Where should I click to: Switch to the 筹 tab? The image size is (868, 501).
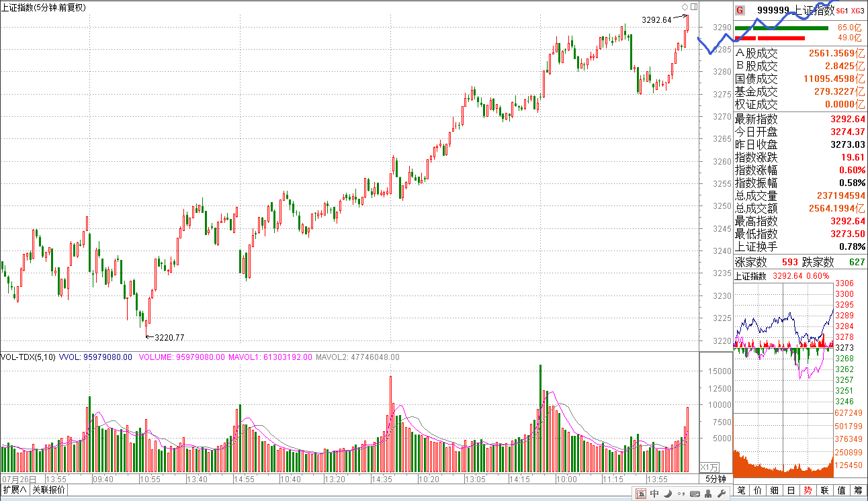(x=858, y=490)
